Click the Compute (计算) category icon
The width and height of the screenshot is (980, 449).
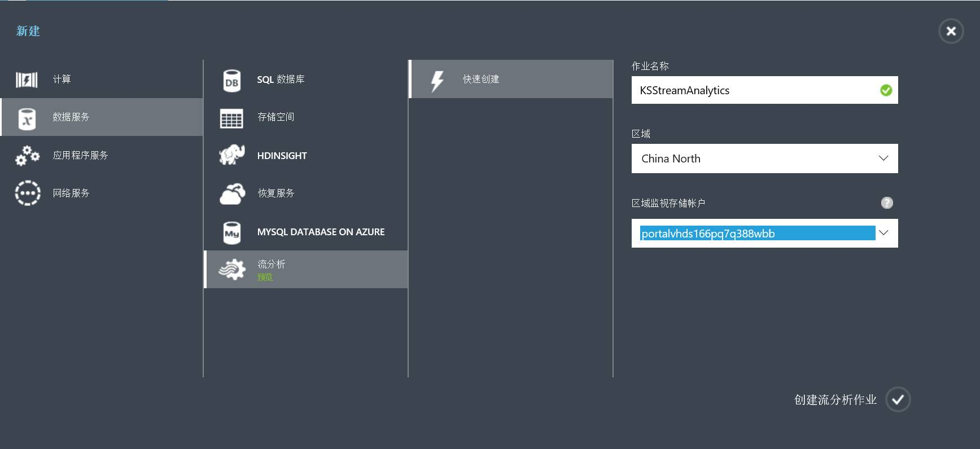coord(27,80)
